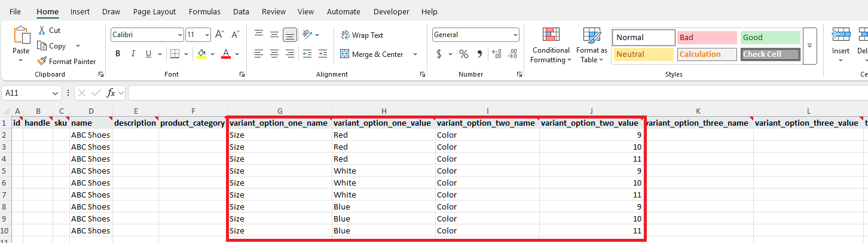The height and width of the screenshot is (243, 868).
Task: Switch to the Data tab
Action: click(x=242, y=11)
